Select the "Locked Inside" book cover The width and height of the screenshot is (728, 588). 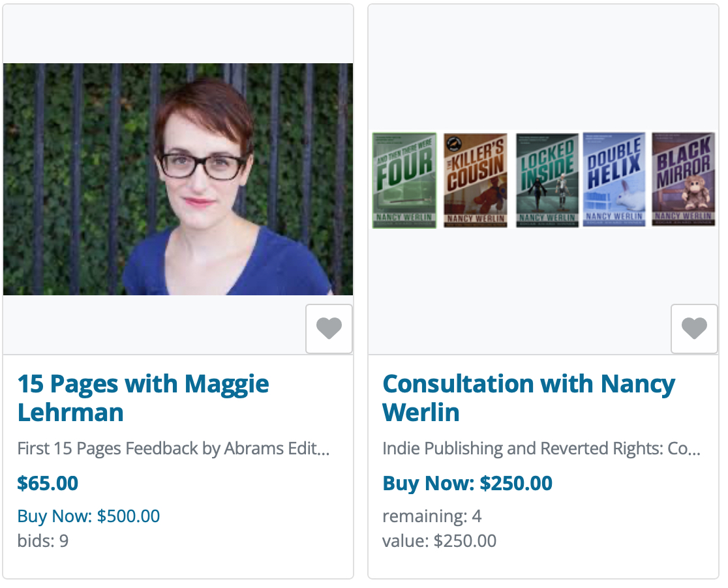pyautogui.click(x=547, y=181)
